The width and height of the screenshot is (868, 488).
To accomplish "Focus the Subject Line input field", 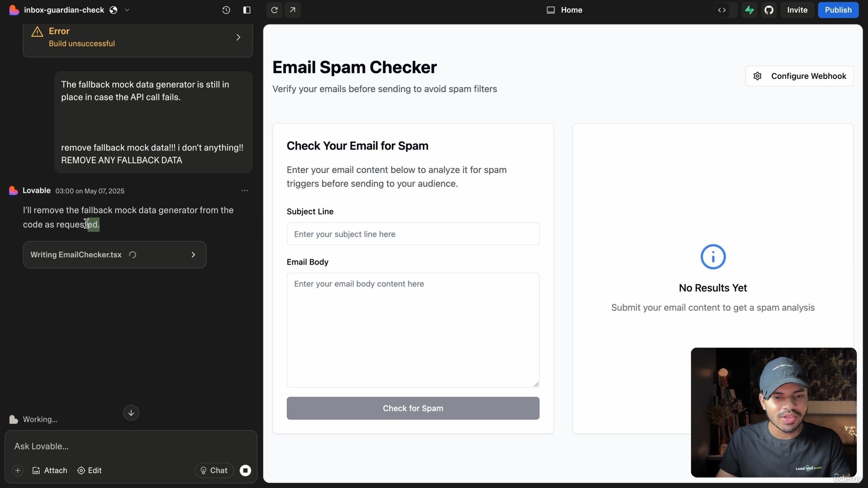I will point(413,234).
